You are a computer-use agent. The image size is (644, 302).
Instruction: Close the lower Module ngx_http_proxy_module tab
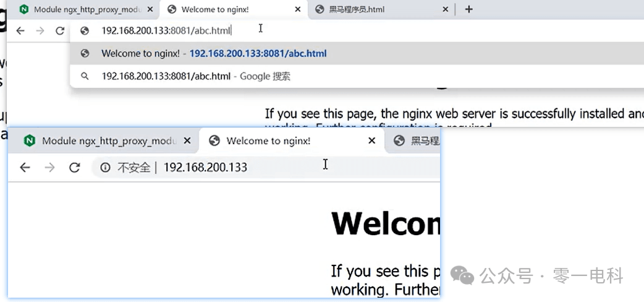pos(187,140)
